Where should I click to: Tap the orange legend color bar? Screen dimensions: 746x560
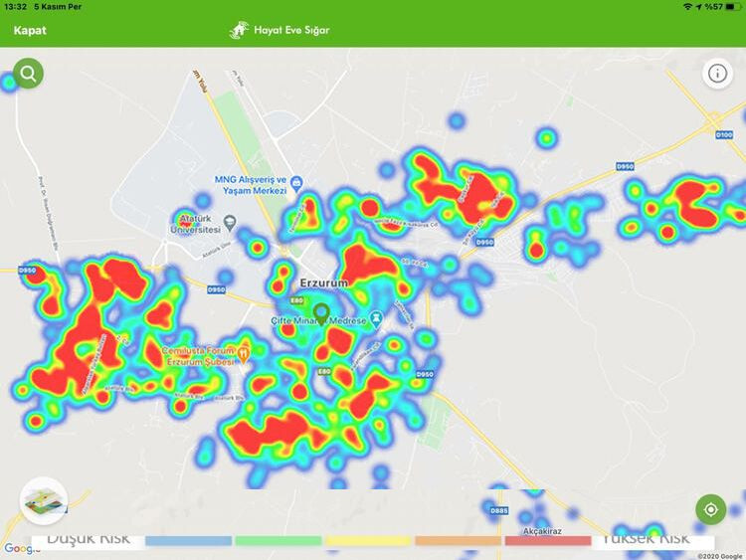[458, 540]
